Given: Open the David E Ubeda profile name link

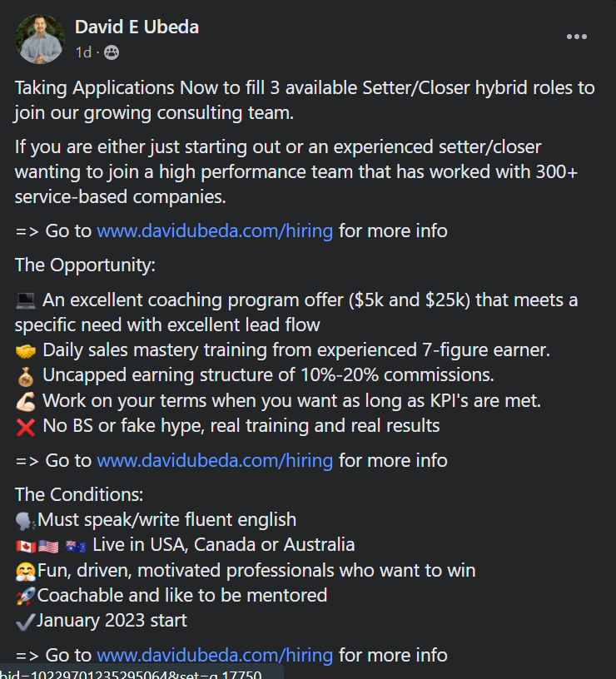Looking at the screenshot, I should point(137,27).
